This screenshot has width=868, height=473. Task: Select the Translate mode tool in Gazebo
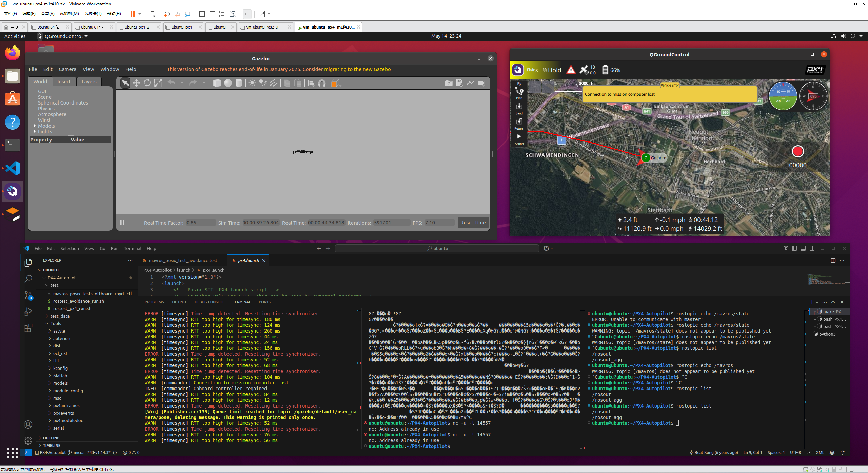[136, 83]
